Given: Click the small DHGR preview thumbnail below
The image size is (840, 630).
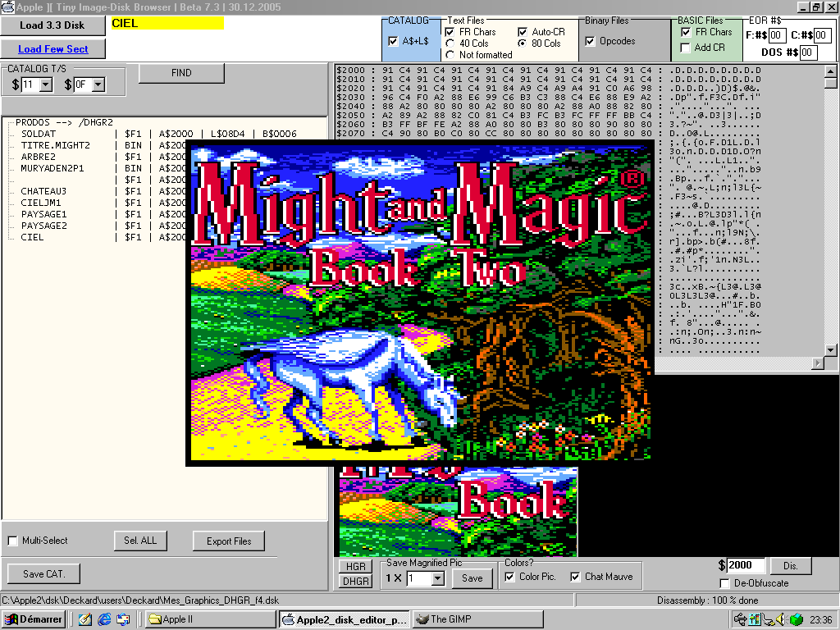Looking at the screenshot, I should (459, 512).
